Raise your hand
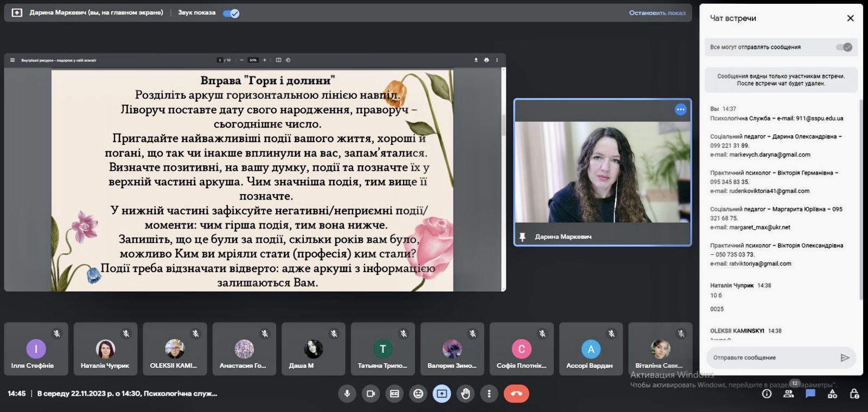Screen dimensions: 868x412 coord(465,394)
